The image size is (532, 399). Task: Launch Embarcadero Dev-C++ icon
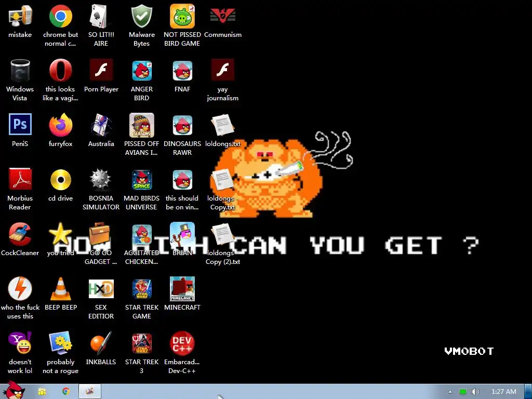(x=182, y=343)
